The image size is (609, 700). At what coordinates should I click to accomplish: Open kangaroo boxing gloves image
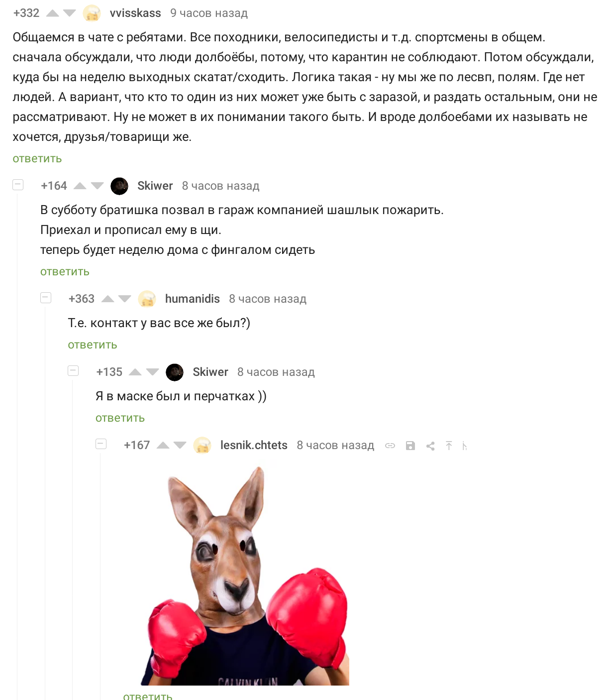coord(245,576)
